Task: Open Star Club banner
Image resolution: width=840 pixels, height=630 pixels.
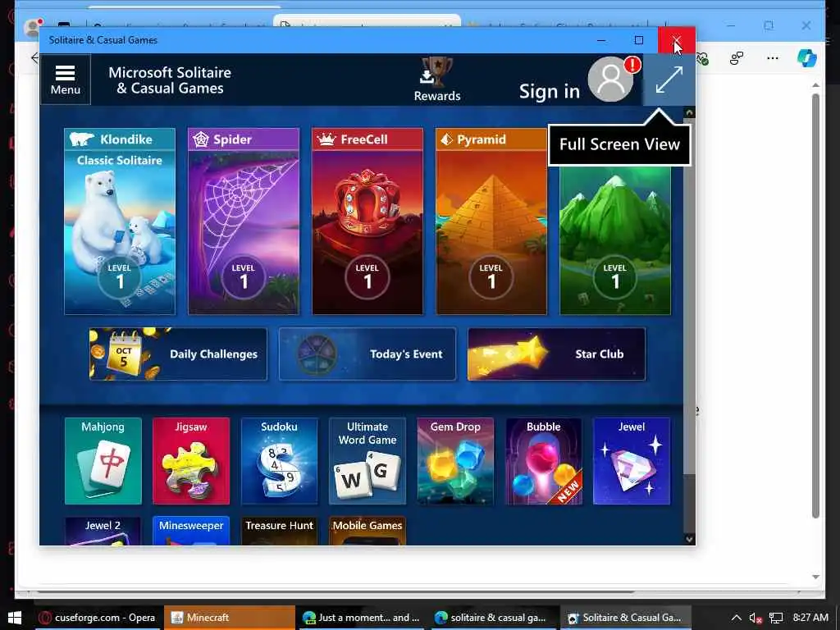Action: tap(557, 354)
